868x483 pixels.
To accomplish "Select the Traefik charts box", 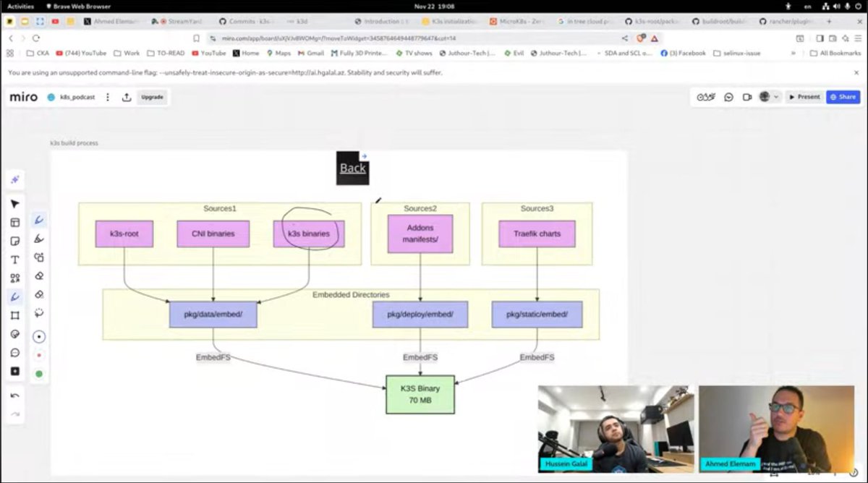I will 537,234.
